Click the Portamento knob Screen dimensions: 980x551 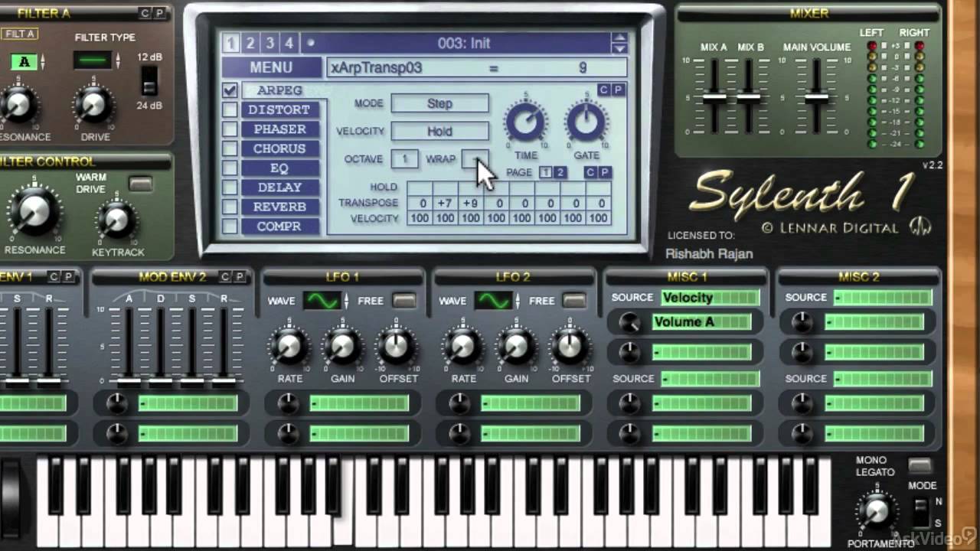[x=876, y=512]
